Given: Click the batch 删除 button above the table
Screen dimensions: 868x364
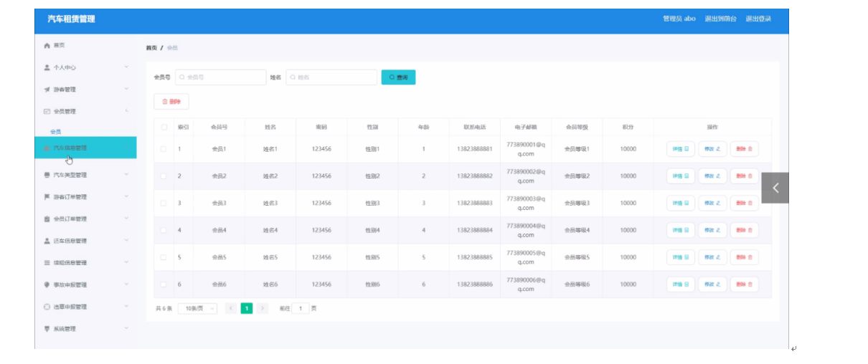Looking at the screenshot, I should [171, 102].
